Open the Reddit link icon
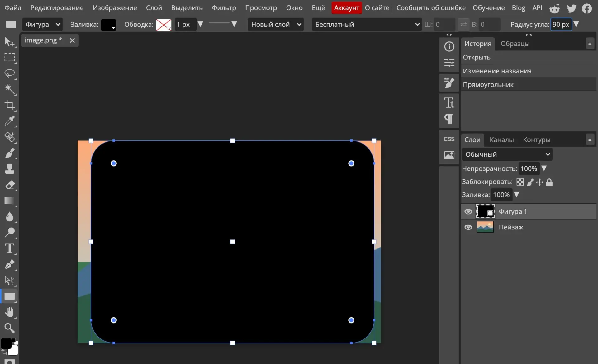This screenshot has width=598, height=364. [x=554, y=8]
